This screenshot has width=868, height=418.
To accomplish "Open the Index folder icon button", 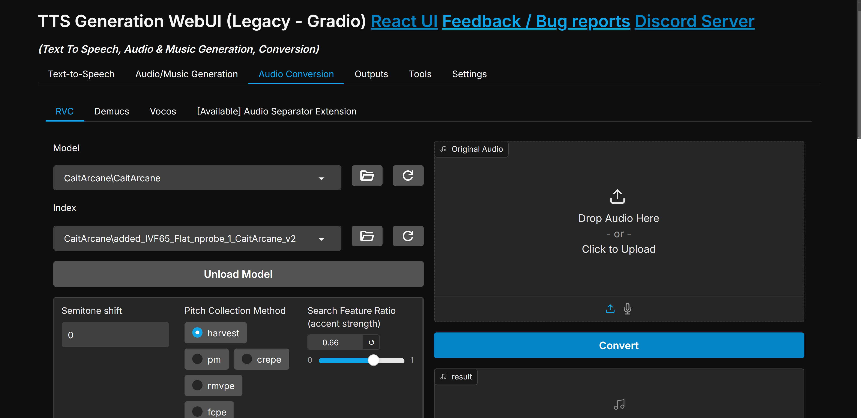I will (367, 236).
